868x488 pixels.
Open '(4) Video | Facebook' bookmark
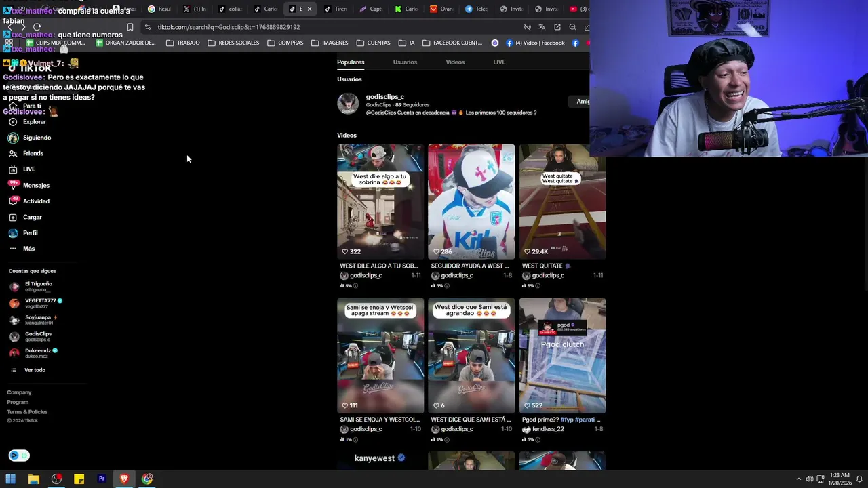(535, 43)
